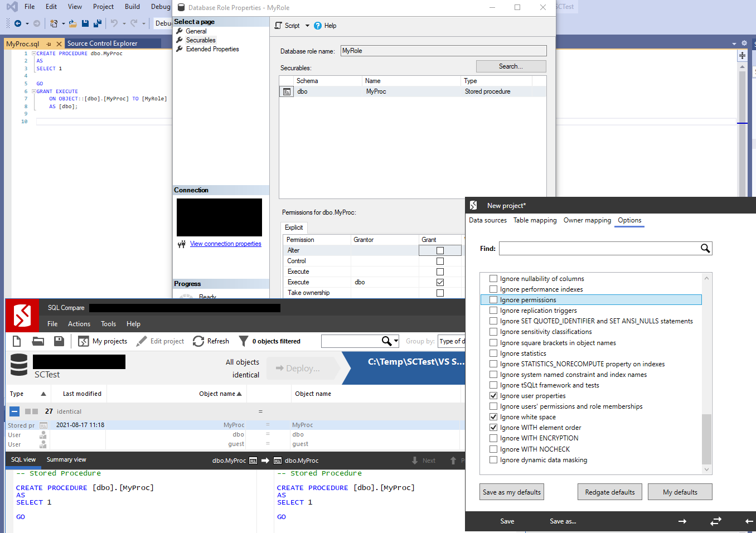The width and height of the screenshot is (756, 533).
Task: Open the Visual Studio Project menu
Action: coord(103,7)
